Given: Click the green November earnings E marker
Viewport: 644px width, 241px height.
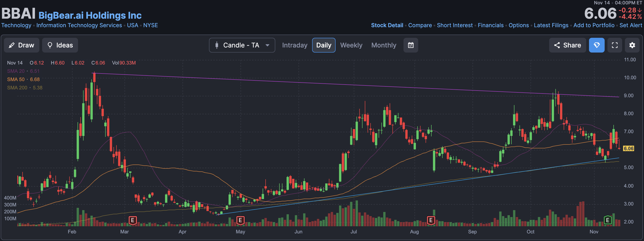Looking at the screenshot, I should click(608, 220).
